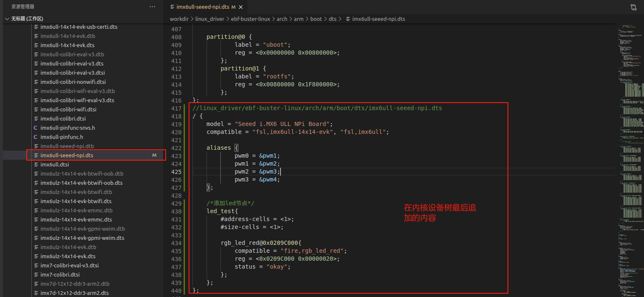Open the arm breadcrumb dropdown
Image resolution: width=644 pixels, height=297 pixels.
pyautogui.click(x=299, y=19)
